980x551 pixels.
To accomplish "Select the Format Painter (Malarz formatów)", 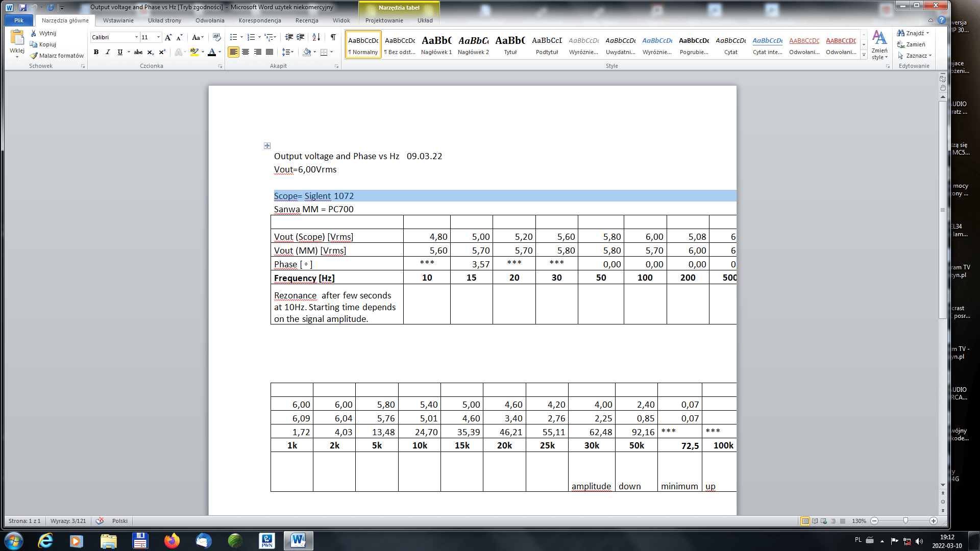I will coord(57,56).
